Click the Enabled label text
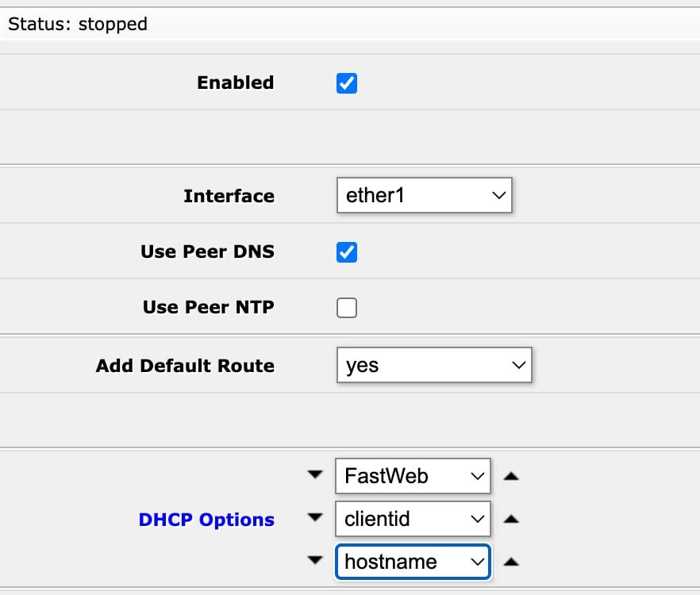Image resolution: width=700 pixels, height=595 pixels. point(235,83)
